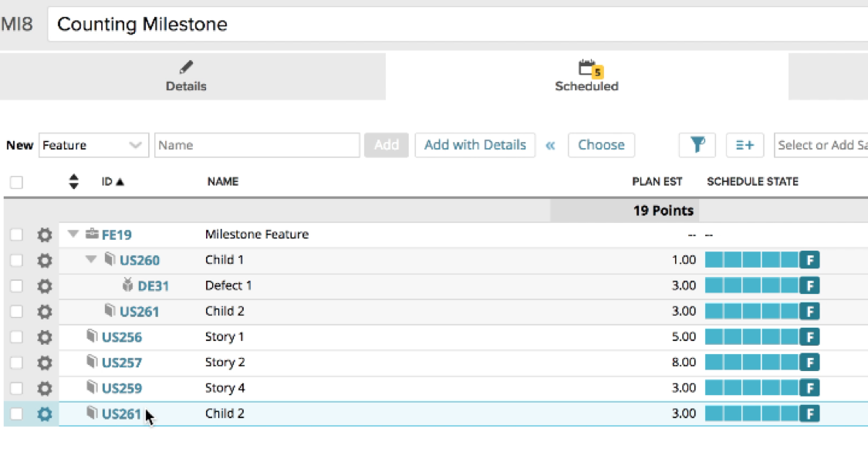Open gear menu for DE31 row
The width and height of the screenshot is (868, 459).
pyautogui.click(x=45, y=285)
